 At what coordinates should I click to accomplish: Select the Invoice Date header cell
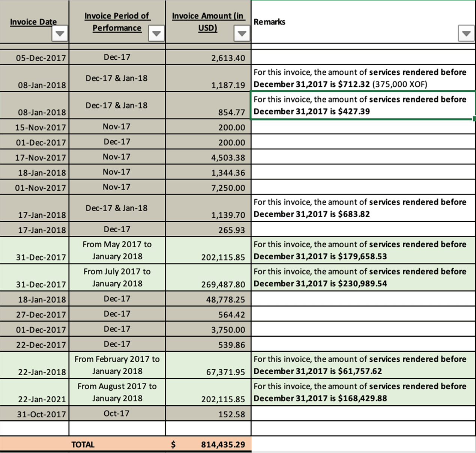point(34,22)
